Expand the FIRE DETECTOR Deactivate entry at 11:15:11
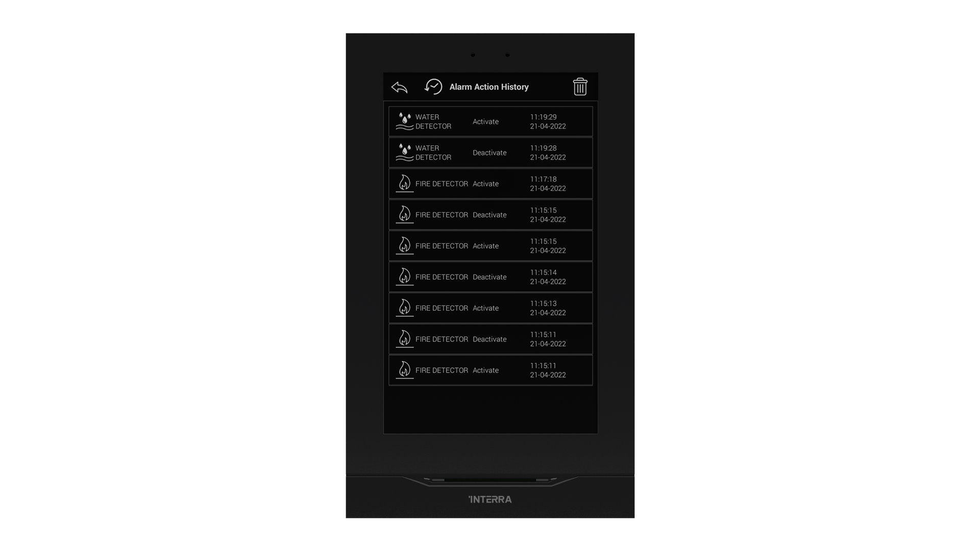The width and height of the screenshot is (980, 551). [x=489, y=338]
